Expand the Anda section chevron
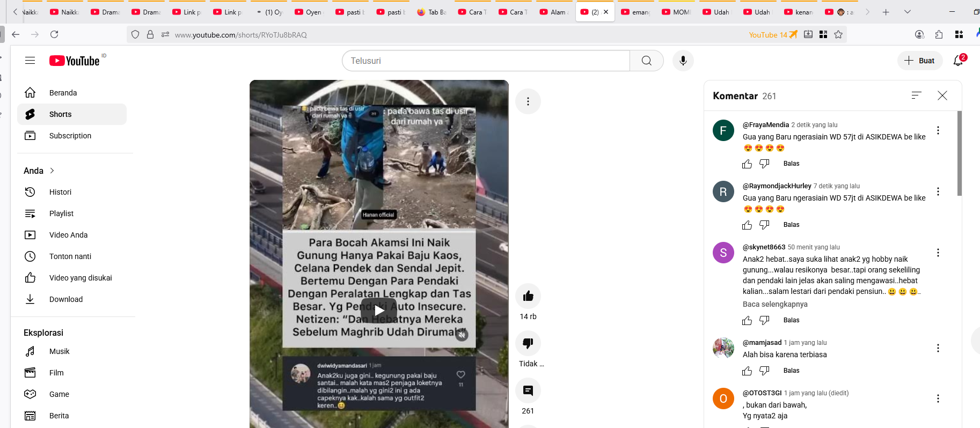980x428 pixels. click(x=52, y=171)
